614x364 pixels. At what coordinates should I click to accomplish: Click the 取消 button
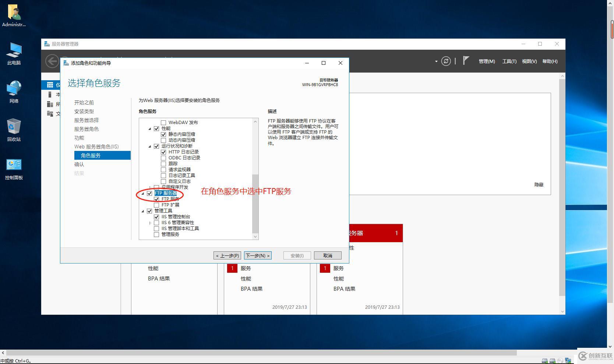coord(328,255)
